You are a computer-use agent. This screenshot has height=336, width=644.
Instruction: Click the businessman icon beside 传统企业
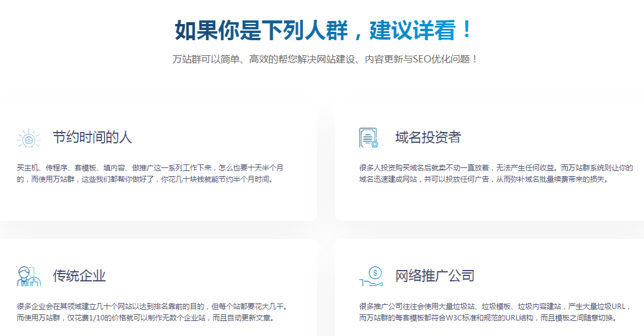29,276
